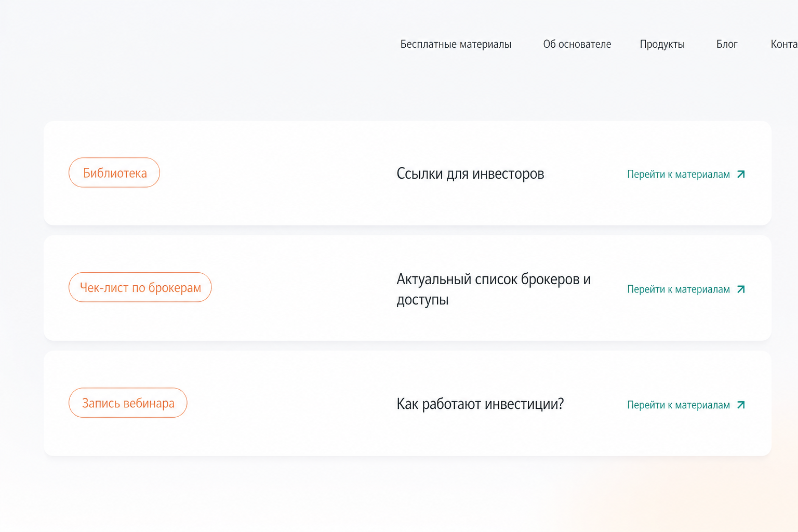This screenshot has width=798, height=532.
Task: Visit the Блог section
Action: [x=727, y=44]
